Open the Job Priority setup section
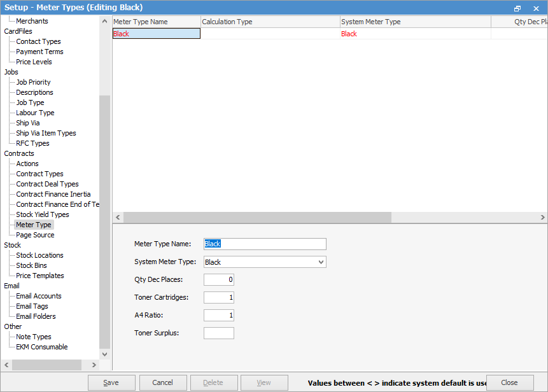The height and width of the screenshot is (392, 548). 32,82
